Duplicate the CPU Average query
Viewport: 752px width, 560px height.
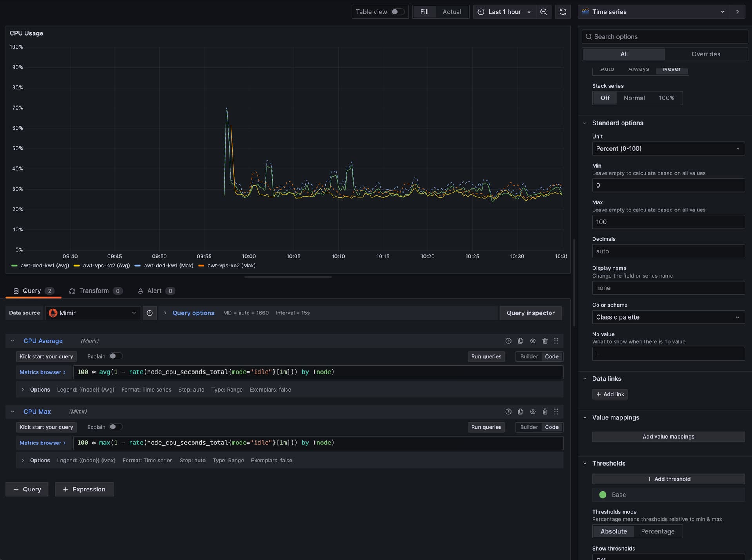click(521, 341)
